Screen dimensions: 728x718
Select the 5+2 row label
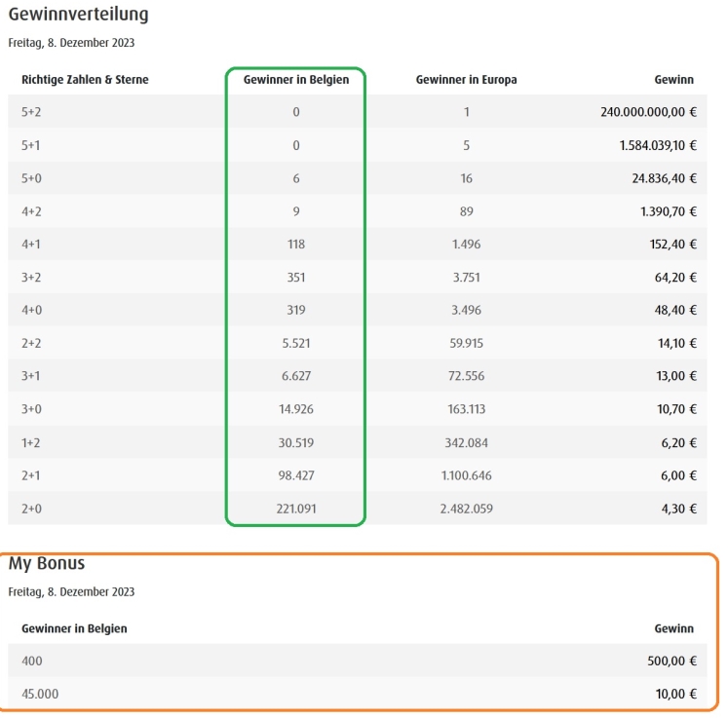31,112
